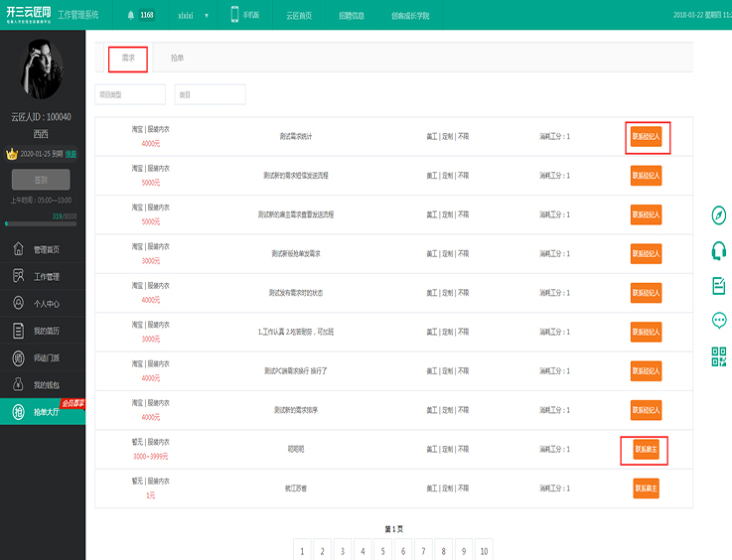The height and width of the screenshot is (560, 732).
Task: Open 云匠首页 in the top navigation
Action: point(299,16)
